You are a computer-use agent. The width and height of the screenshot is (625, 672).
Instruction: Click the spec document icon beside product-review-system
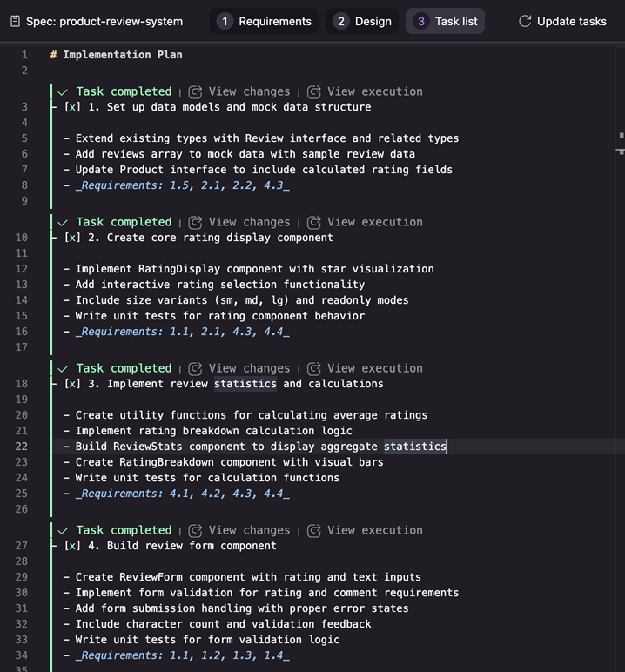pos(15,21)
